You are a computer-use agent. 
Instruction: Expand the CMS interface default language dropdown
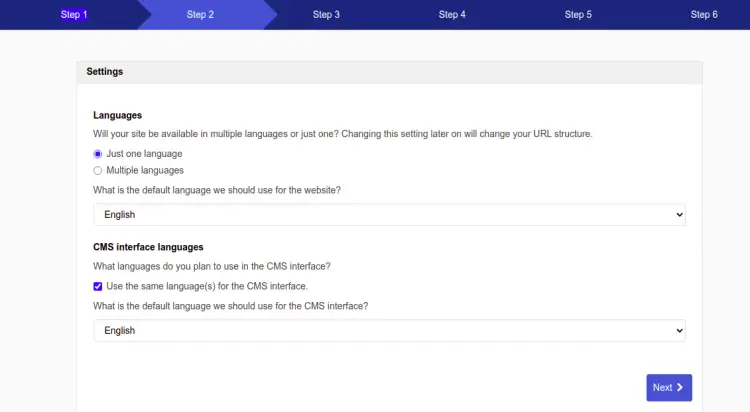389,330
